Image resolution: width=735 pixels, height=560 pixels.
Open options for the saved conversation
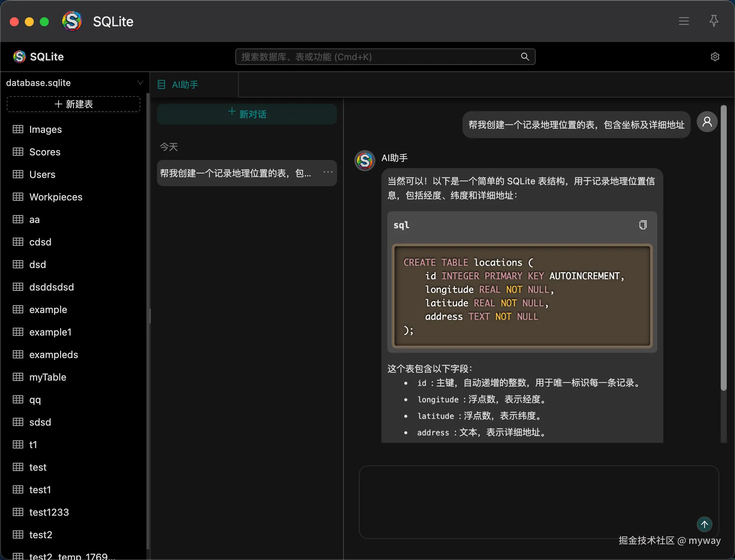pos(328,172)
